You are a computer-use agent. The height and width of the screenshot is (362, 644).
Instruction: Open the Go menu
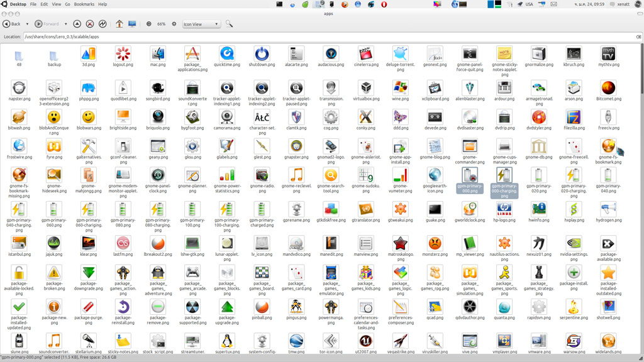click(x=67, y=4)
